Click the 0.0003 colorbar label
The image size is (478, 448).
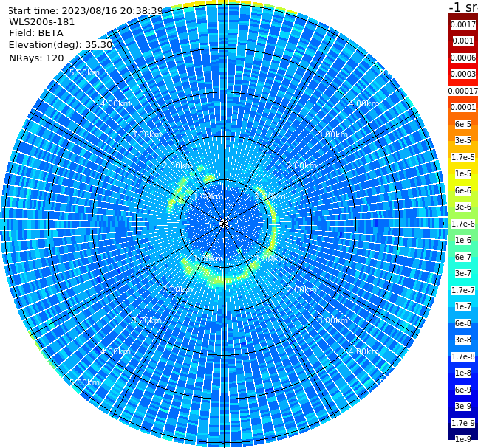pyautogui.click(x=463, y=74)
